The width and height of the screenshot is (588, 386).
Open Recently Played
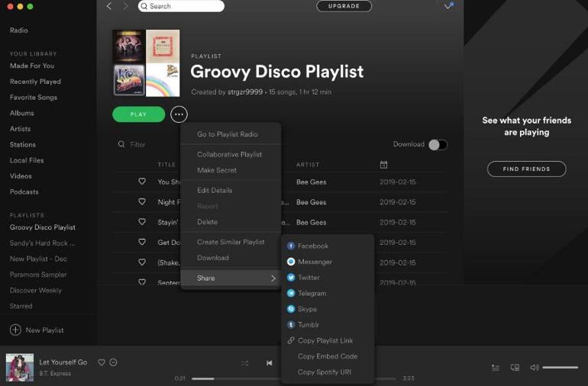tap(35, 82)
